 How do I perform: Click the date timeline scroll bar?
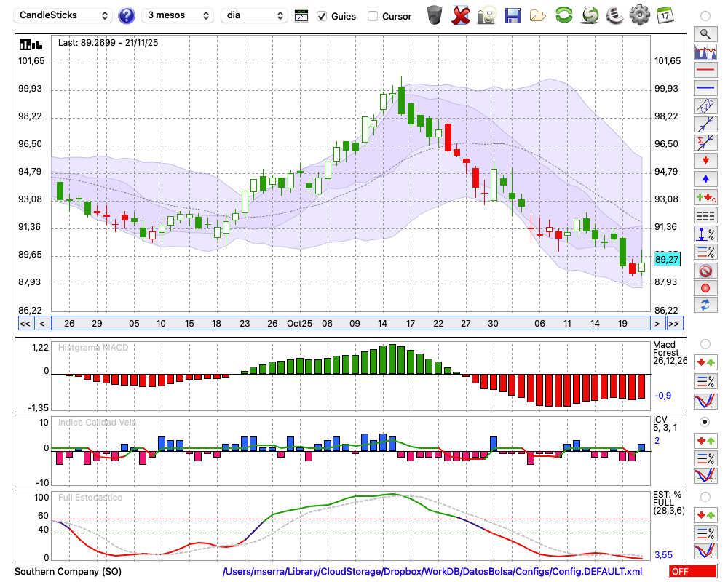click(x=349, y=324)
